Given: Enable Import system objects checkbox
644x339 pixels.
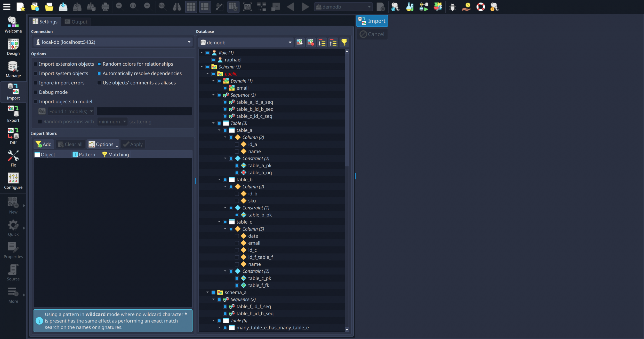Looking at the screenshot, I should 36,74.
